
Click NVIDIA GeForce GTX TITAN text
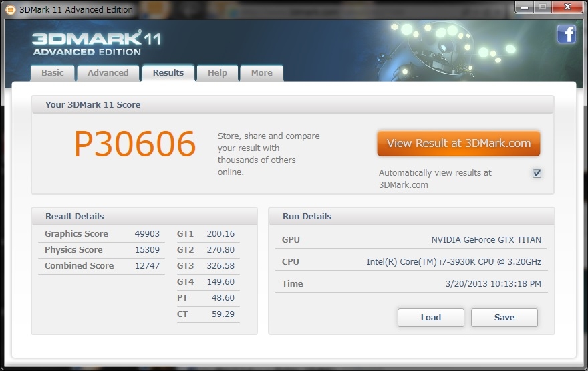point(486,240)
